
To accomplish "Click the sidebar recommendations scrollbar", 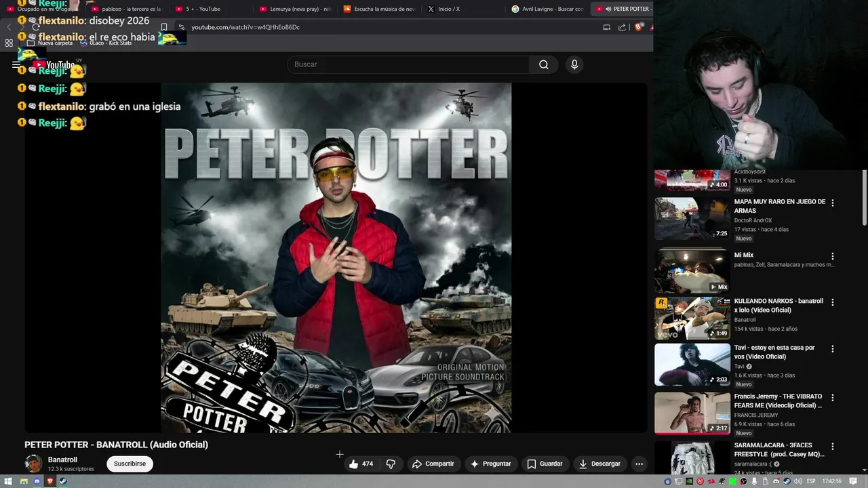I will point(864,198).
